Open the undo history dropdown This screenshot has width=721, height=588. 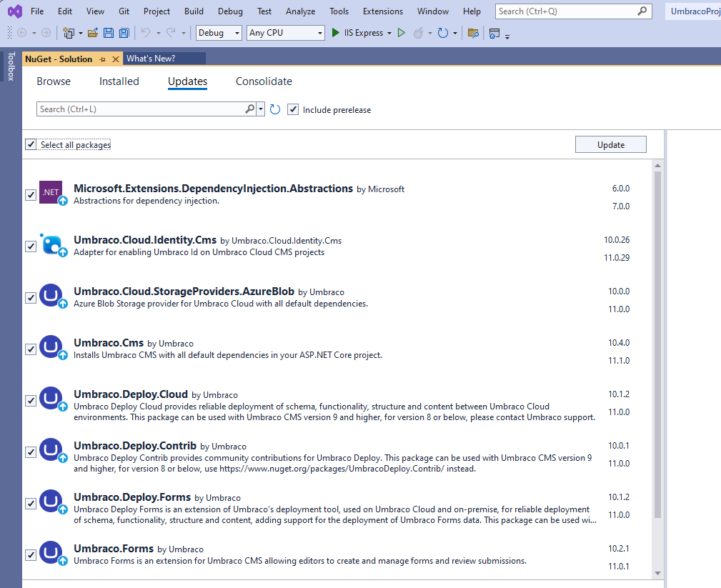click(158, 33)
